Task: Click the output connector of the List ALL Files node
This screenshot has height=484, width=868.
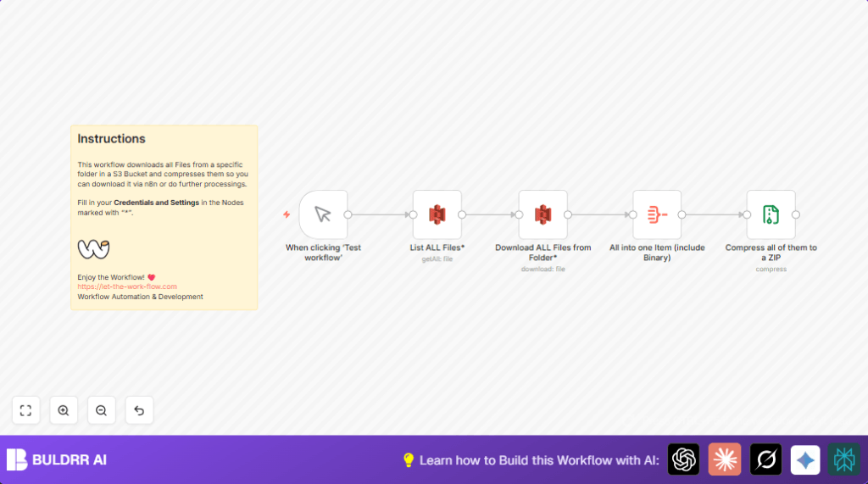Action: tap(462, 214)
